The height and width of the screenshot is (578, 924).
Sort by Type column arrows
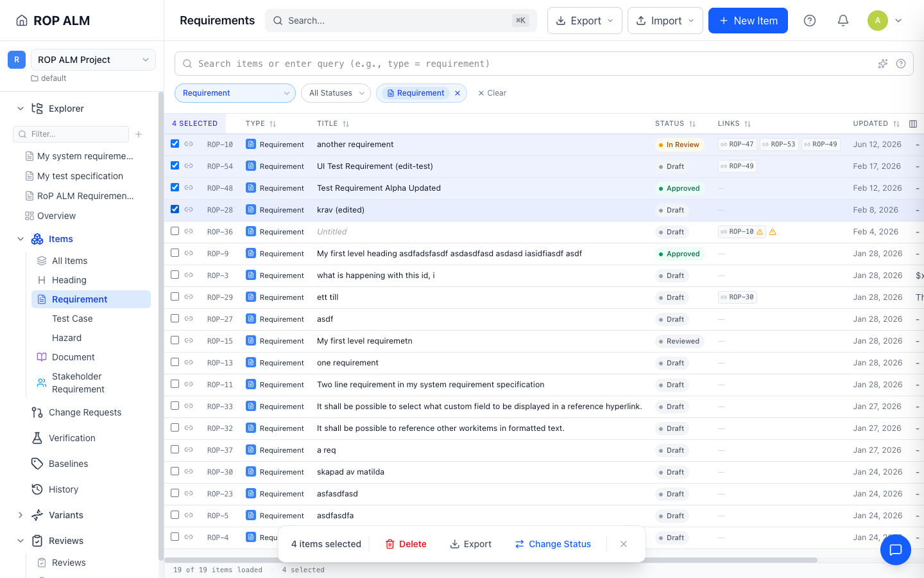pos(273,124)
